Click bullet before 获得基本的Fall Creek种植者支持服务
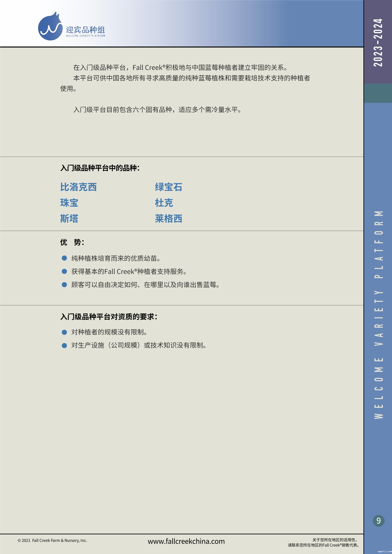 tap(64, 271)
